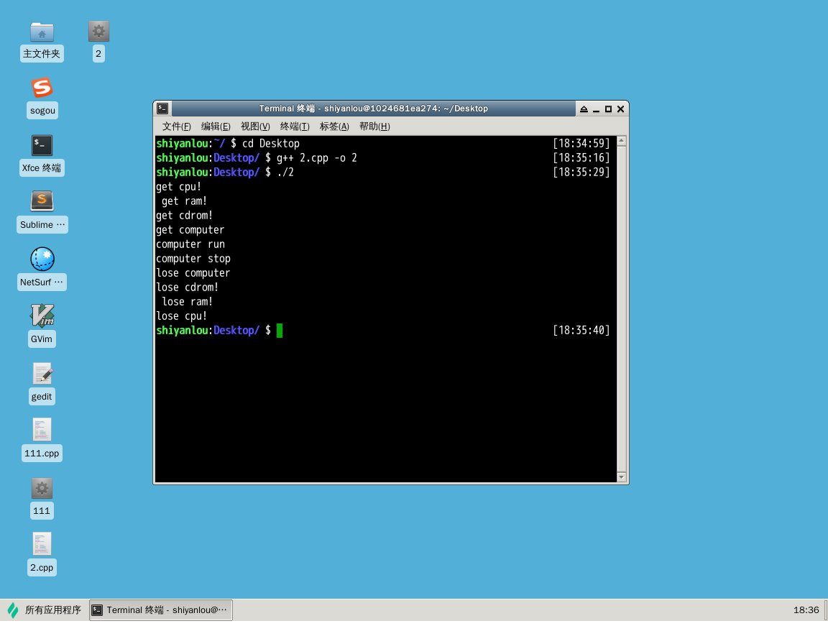Screen dimensions: 828x644
Task: Select the 2.cpp source file
Action: [42, 545]
